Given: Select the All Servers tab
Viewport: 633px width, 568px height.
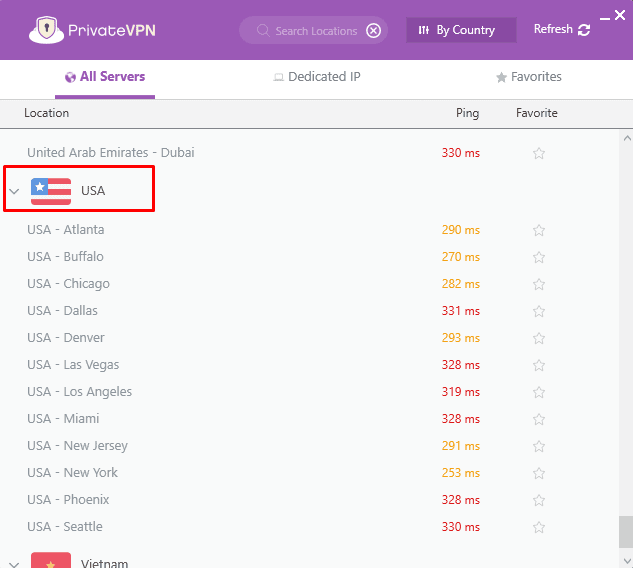Looking at the screenshot, I should (x=105, y=77).
